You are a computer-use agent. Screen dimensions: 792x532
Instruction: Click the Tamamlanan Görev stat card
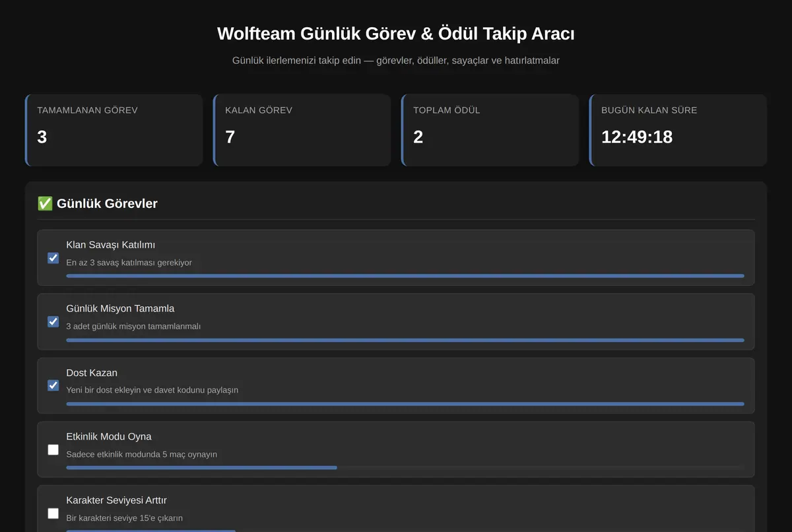(x=114, y=130)
